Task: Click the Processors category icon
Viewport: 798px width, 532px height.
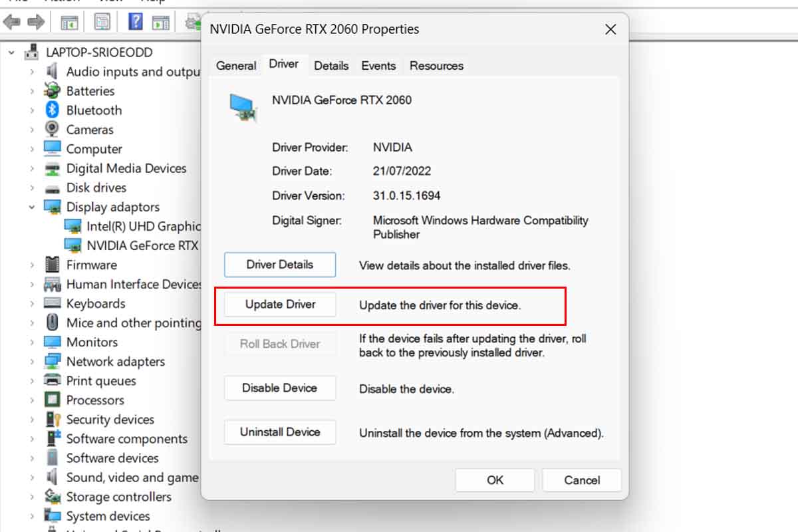Action: 52,400
